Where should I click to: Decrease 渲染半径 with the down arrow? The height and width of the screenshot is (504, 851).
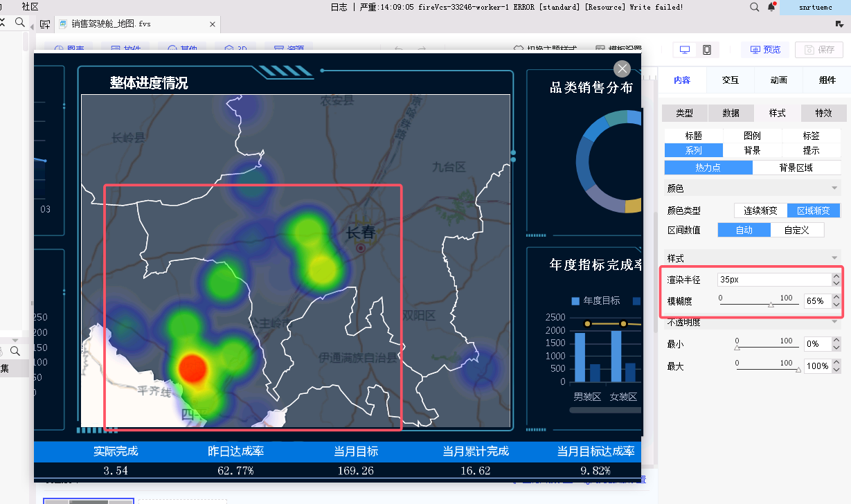[x=837, y=283]
